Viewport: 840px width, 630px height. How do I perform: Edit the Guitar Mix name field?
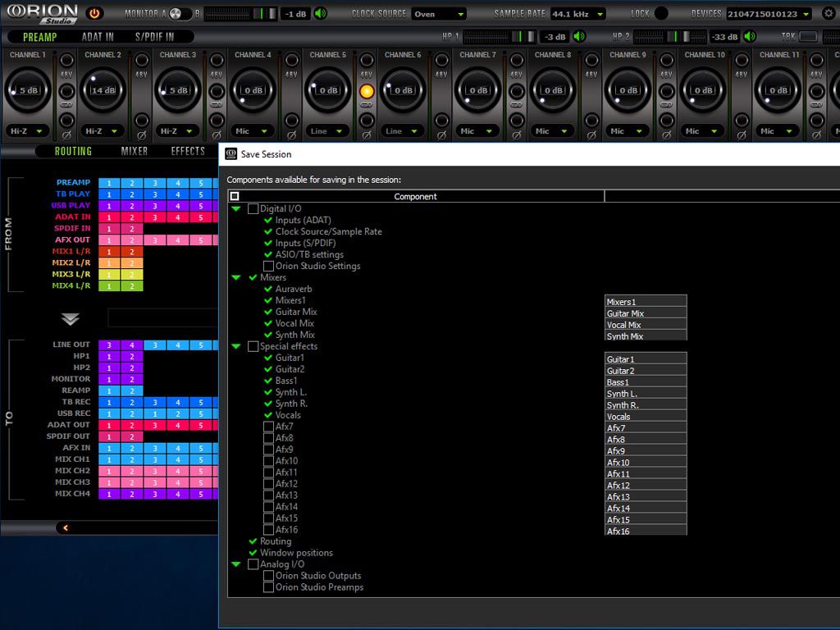(x=646, y=313)
